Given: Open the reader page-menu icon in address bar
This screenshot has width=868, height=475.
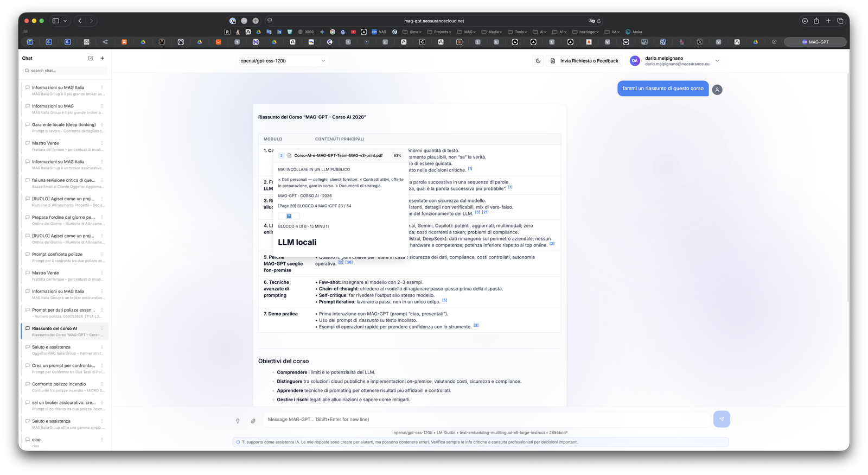Looking at the screenshot, I should pyautogui.click(x=270, y=21).
